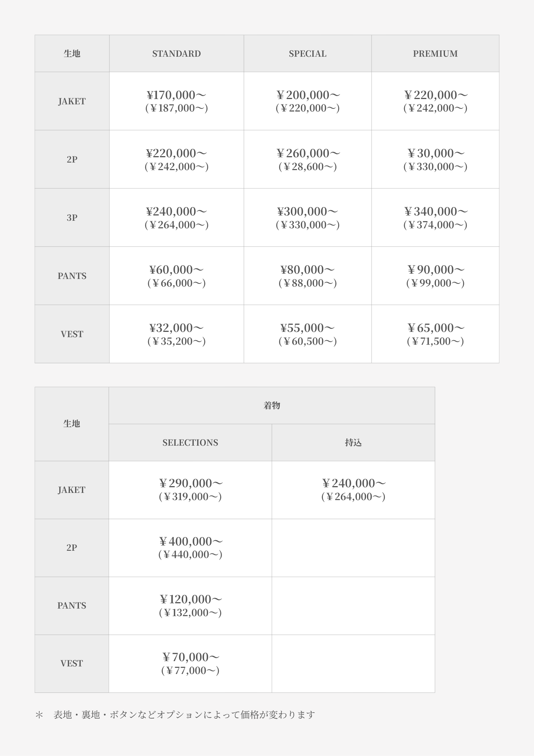Click the JAKET 持込 price ¥240,000

pos(353,483)
